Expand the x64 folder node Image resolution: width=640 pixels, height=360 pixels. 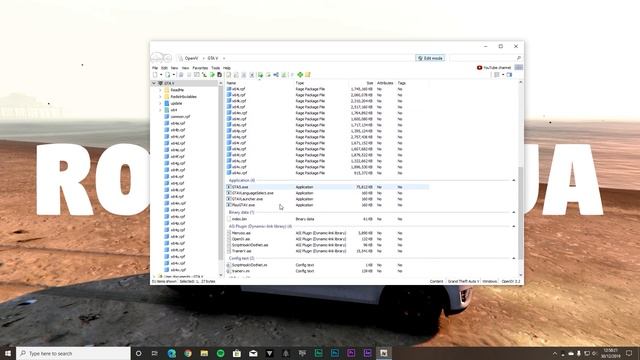(160, 110)
